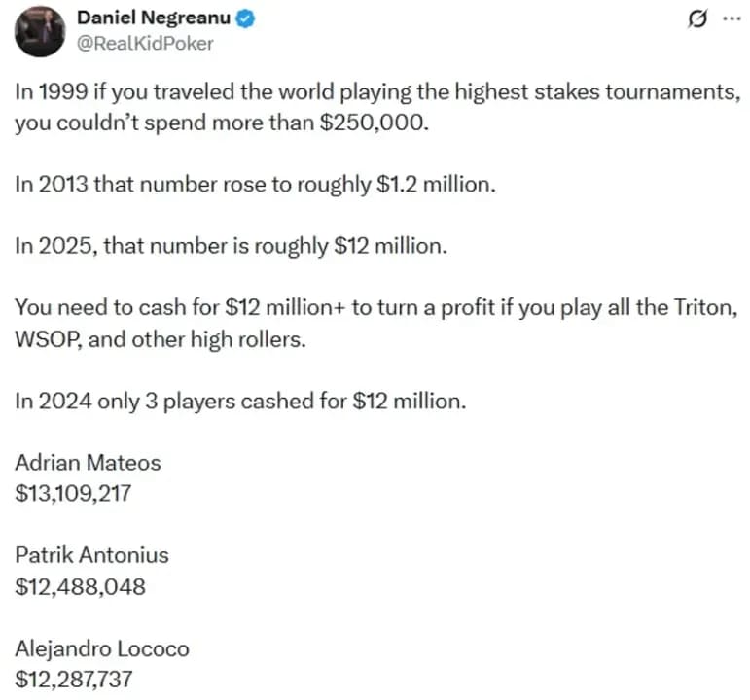The image size is (750, 700).
Task: Click the amount $12,488,048
Action: 81,586
